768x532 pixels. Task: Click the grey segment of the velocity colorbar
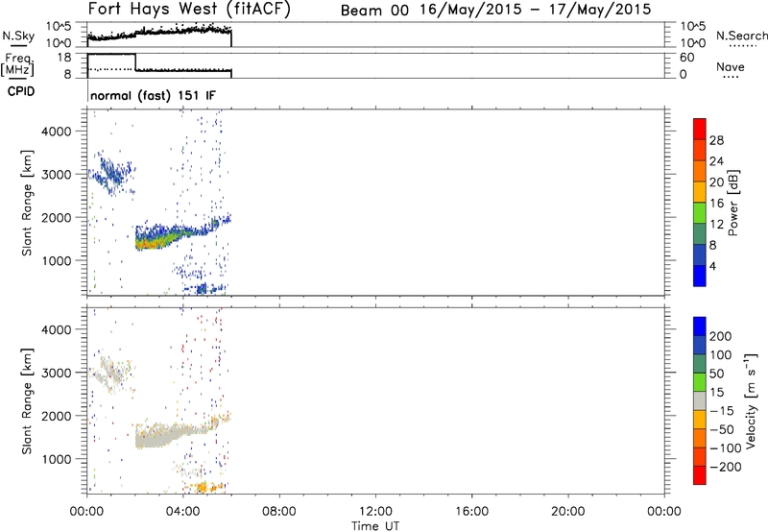[700, 400]
